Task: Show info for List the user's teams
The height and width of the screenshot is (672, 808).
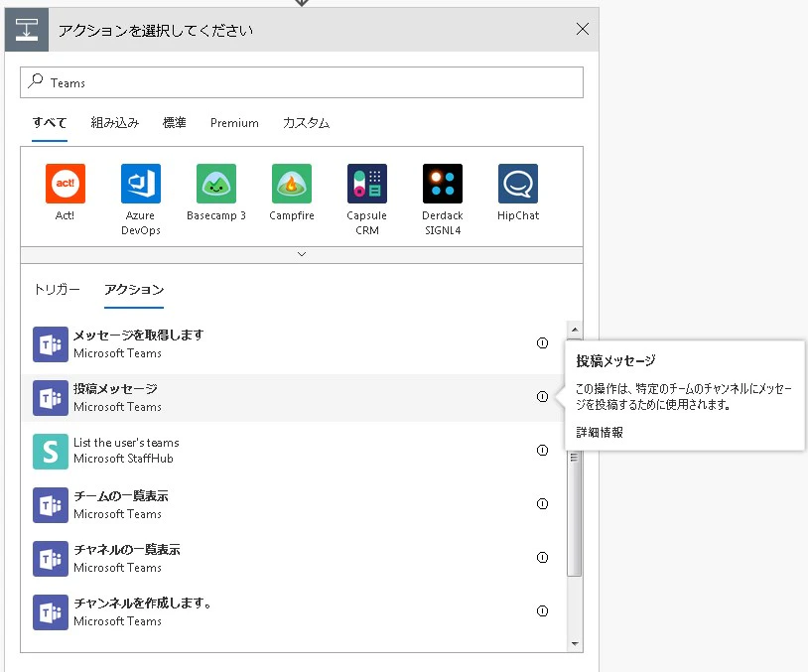Action: point(542,451)
